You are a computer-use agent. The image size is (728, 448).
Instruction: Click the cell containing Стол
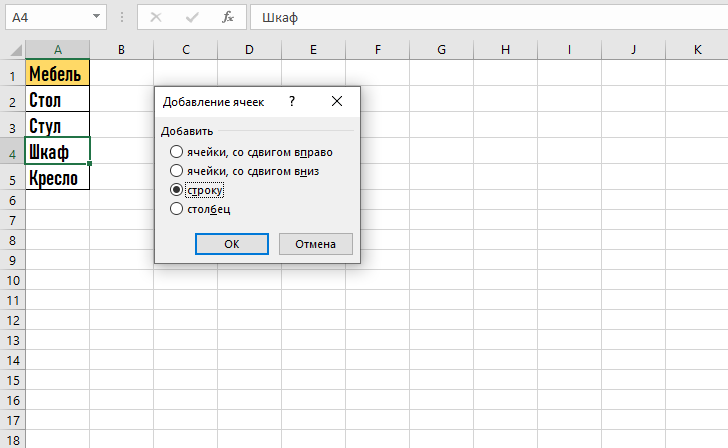coord(58,99)
